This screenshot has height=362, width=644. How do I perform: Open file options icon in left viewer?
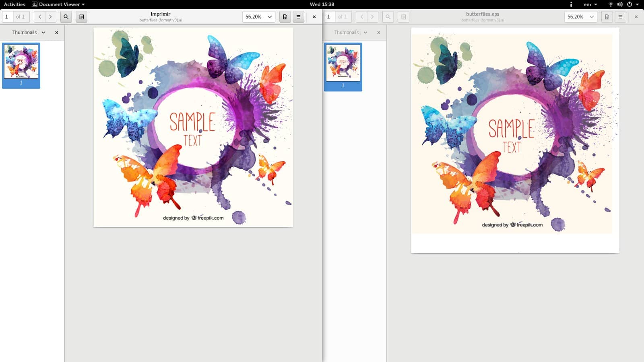(285, 17)
